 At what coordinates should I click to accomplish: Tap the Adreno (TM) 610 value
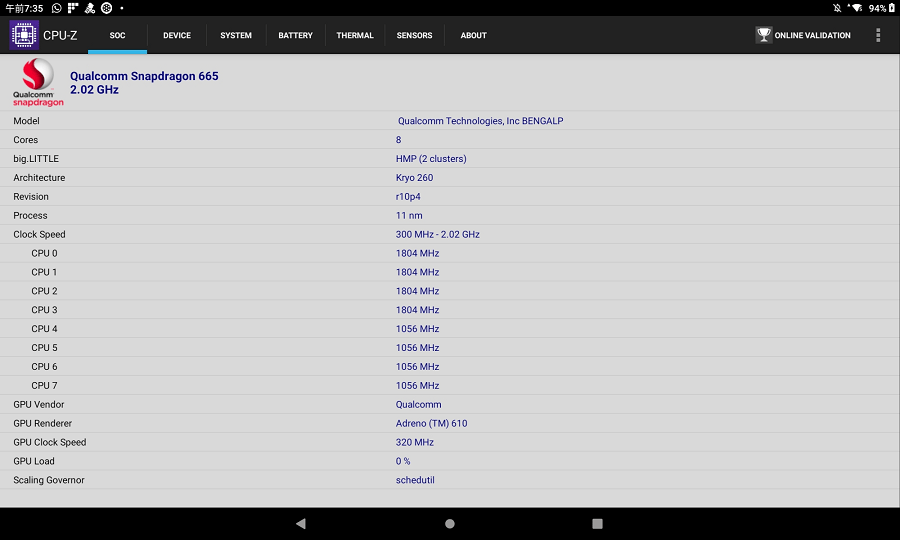point(432,424)
